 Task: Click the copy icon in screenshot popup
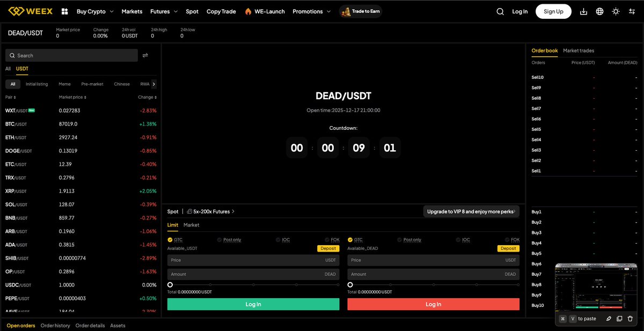[619, 319]
